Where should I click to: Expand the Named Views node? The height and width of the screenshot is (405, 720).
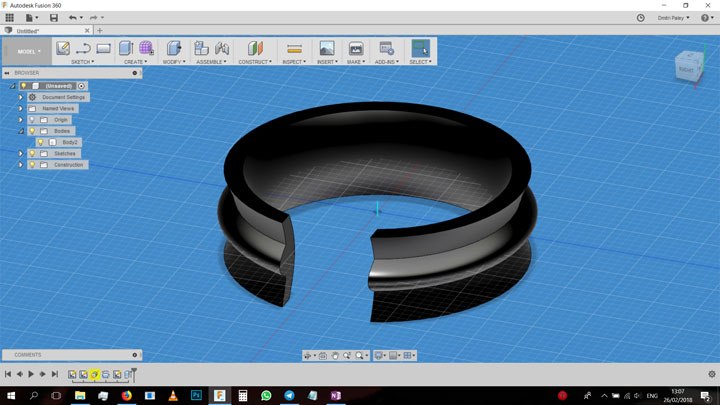pos(21,108)
